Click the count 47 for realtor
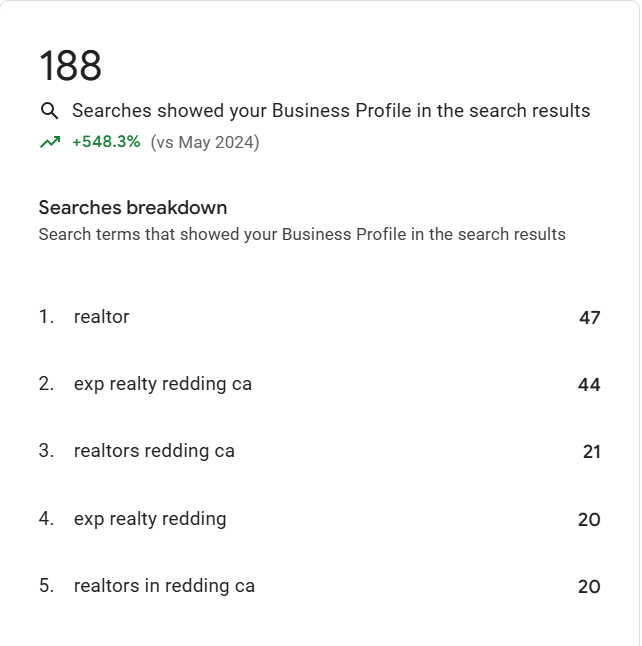The height and width of the screenshot is (646, 642). (590, 318)
